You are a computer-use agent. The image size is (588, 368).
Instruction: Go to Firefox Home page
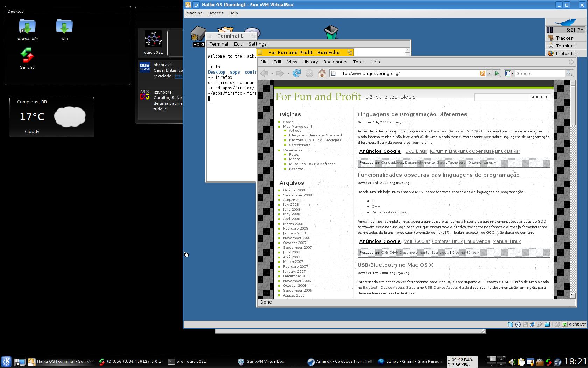click(x=322, y=73)
